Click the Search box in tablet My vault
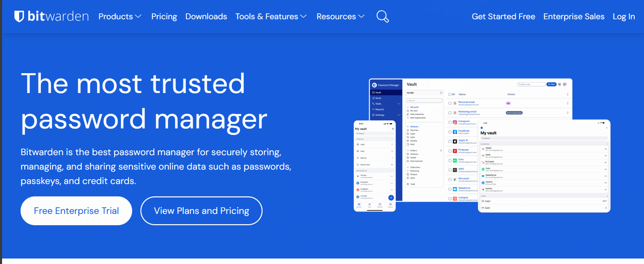This screenshot has width=644, height=264. (544, 138)
